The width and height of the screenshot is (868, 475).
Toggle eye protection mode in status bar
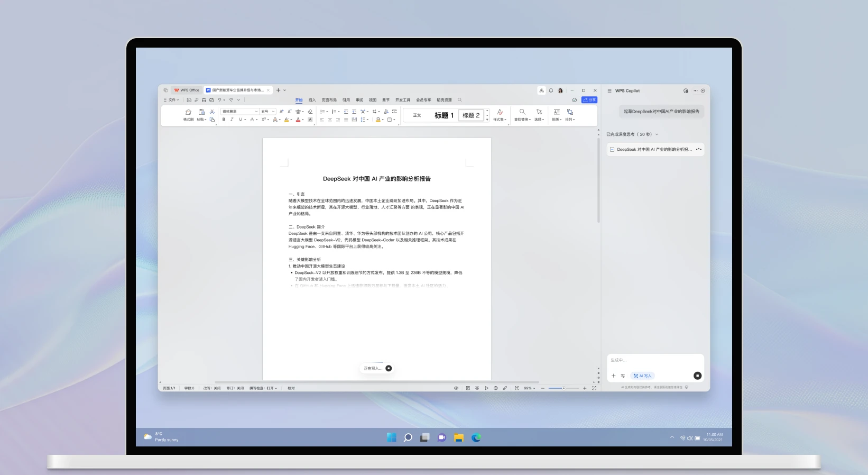pyautogui.click(x=456, y=388)
